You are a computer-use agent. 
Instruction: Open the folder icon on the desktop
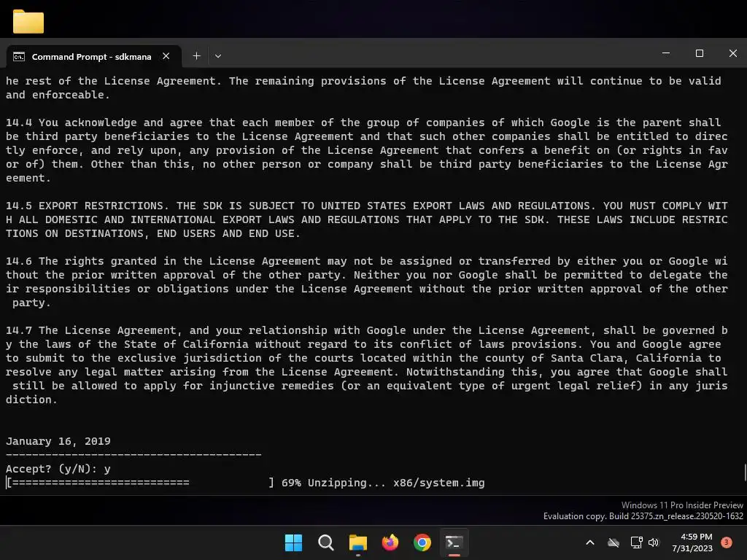(x=28, y=21)
